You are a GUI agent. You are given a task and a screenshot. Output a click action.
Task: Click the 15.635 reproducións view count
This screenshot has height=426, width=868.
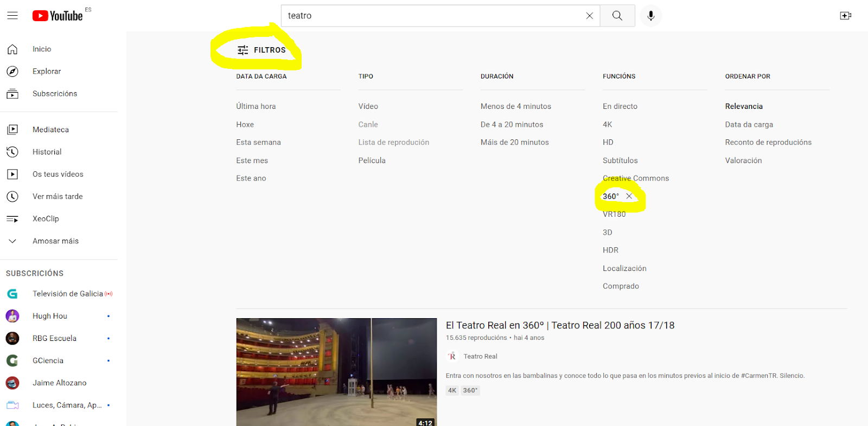476,338
